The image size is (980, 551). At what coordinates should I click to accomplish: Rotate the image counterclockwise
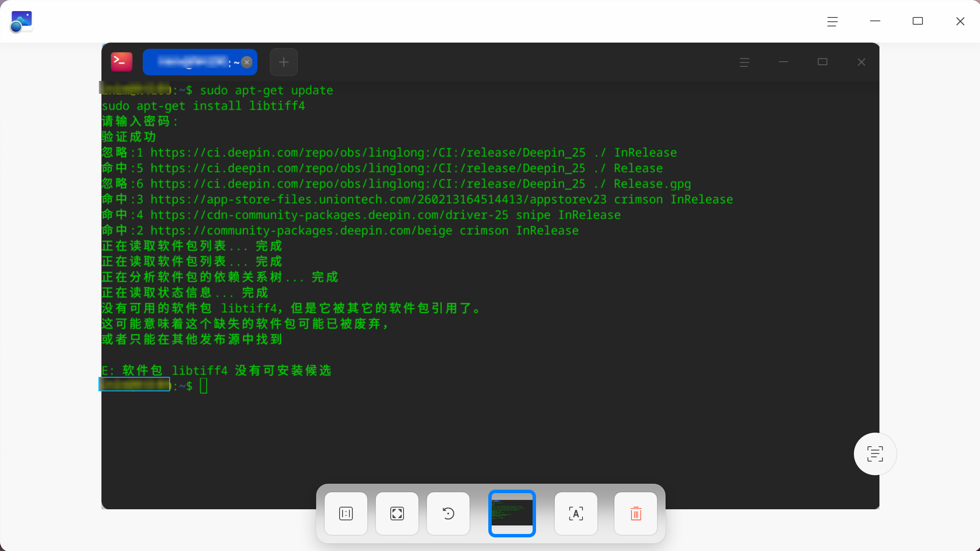(x=448, y=514)
